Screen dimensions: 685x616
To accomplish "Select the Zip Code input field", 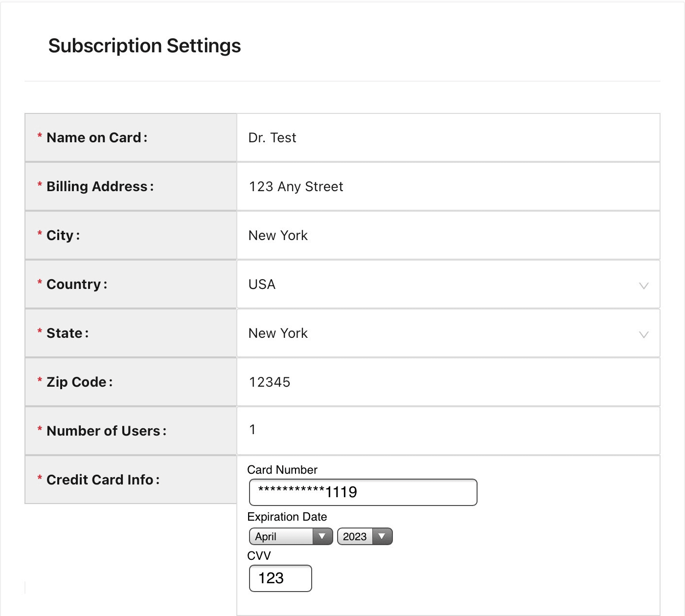I will [448, 382].
